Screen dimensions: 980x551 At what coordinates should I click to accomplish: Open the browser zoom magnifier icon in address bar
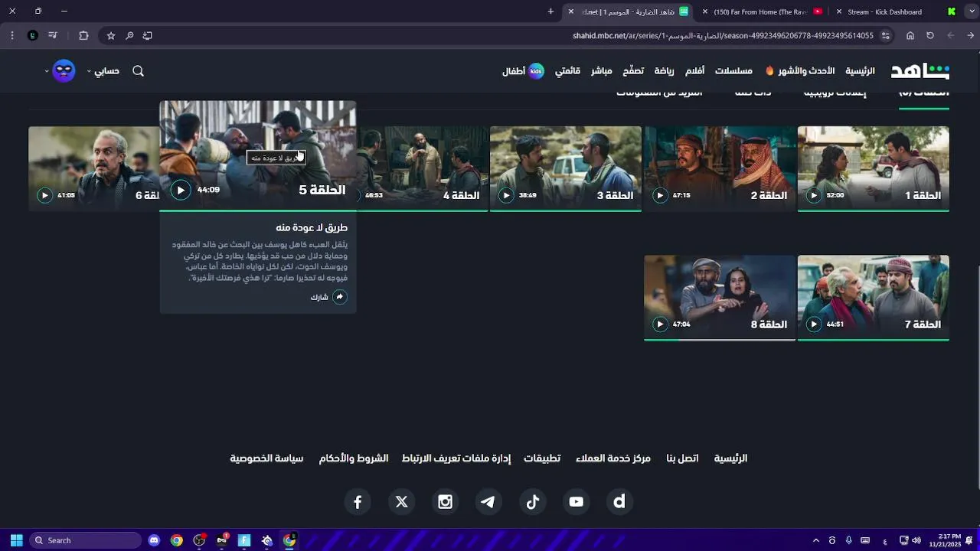tap(129, 35)
